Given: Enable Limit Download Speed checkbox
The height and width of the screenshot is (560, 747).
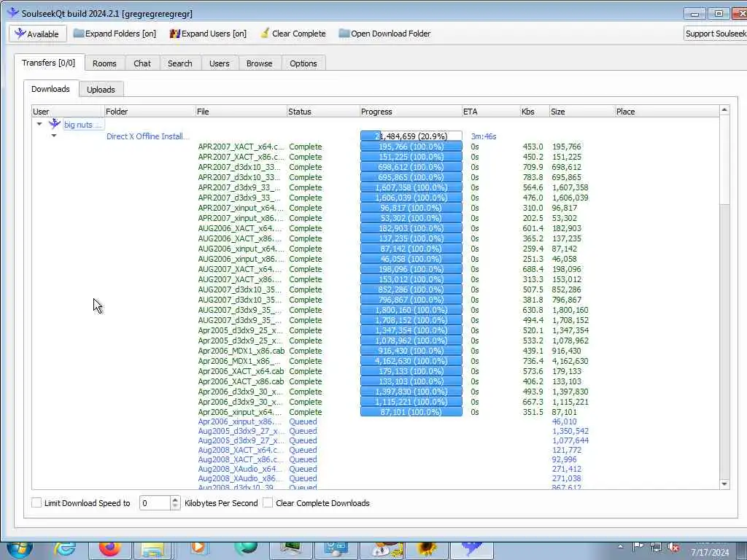Looking at the screenshot, I should tap(36, 502).
